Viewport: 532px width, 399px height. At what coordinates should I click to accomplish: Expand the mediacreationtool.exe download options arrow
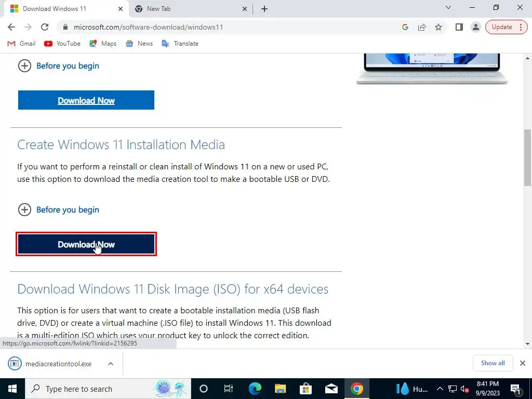point(111,364)
